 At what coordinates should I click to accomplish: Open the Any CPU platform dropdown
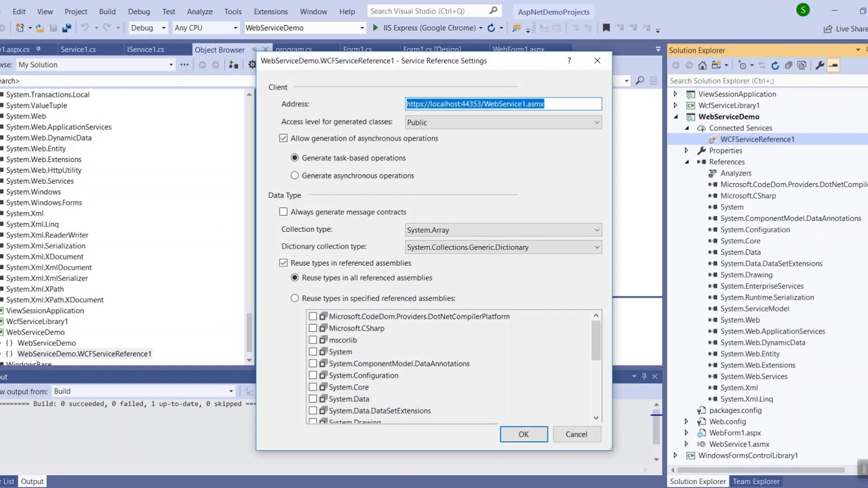click(x=205, y=28)
